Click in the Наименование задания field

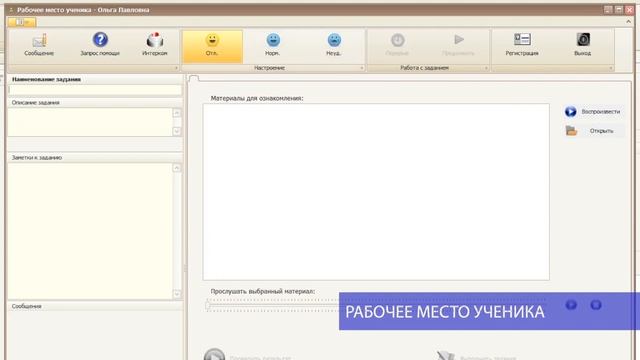pyautogui.click(x=95, y=89)
